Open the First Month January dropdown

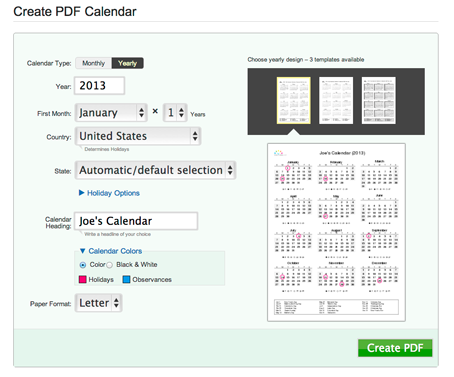tap(111, 113)
